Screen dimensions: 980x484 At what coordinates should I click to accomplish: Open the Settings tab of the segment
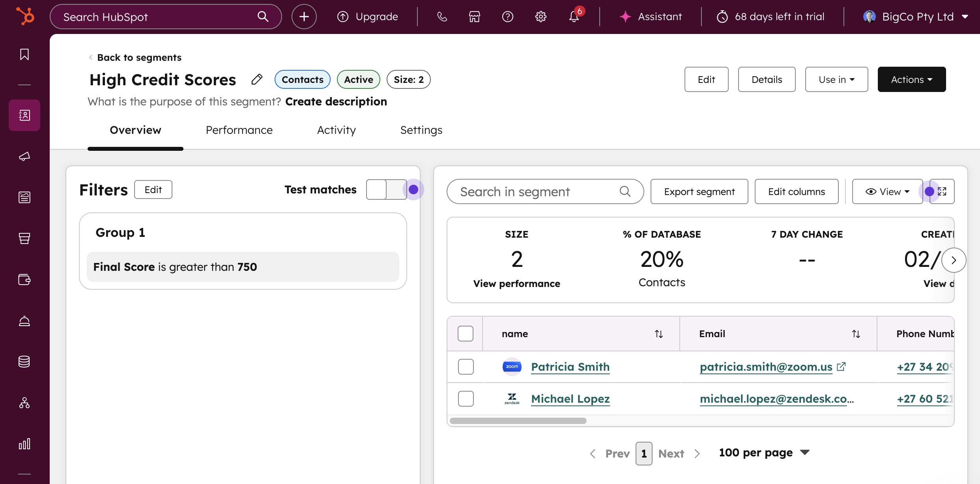(x=421, y=130)
